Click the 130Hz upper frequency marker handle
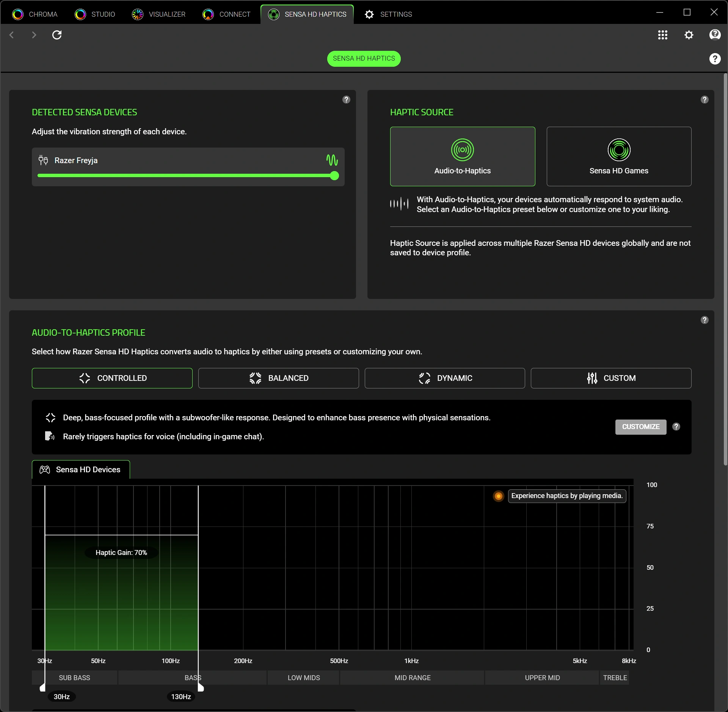The height and width of the screenshot is (712, 728). (201, 688)
